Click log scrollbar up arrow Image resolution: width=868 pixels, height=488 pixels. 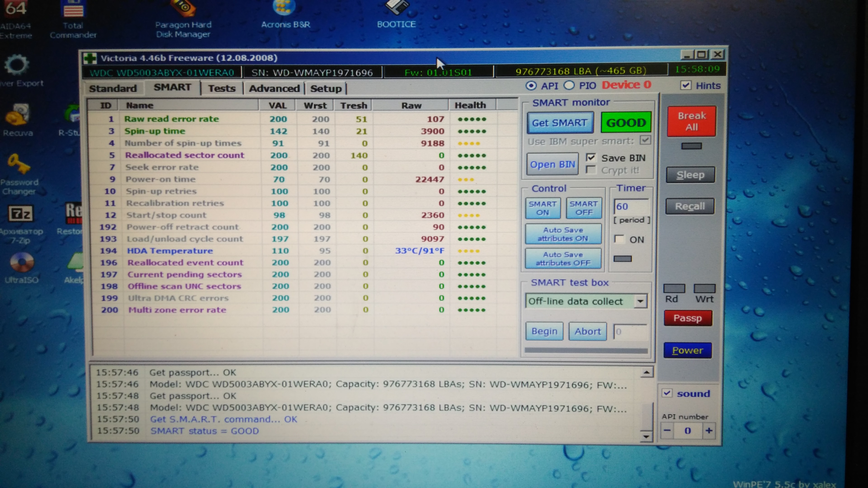pyautogui.click(x=646, y=372)
